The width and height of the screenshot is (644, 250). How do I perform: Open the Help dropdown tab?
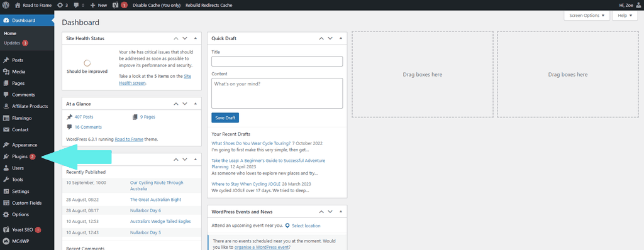(625, 15)
